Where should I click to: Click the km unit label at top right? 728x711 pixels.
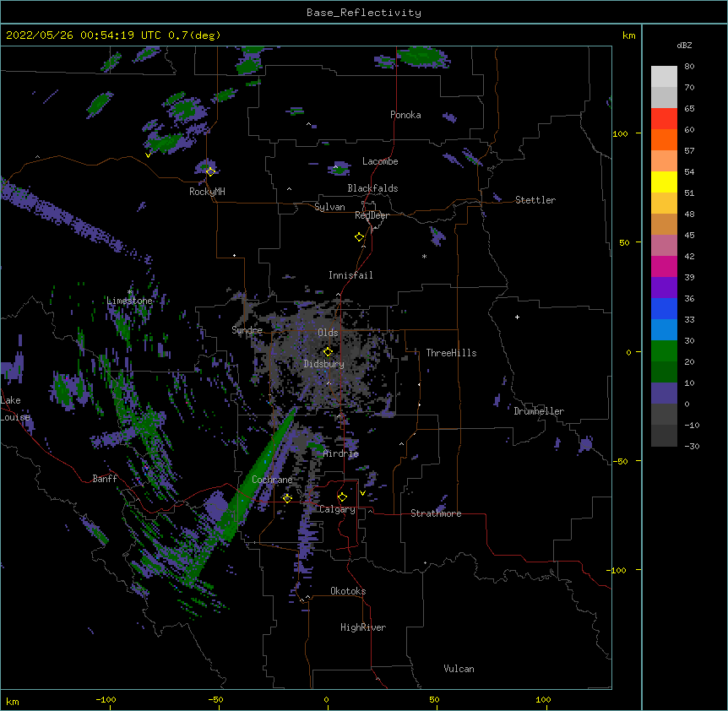coord(629,35)
